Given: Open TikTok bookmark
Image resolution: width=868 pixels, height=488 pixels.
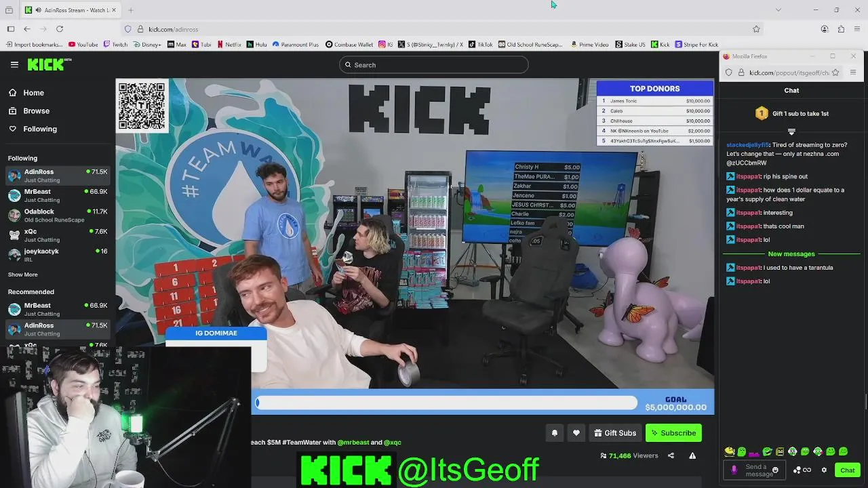Looking at the screenshot, I should [x=481, y=45].
